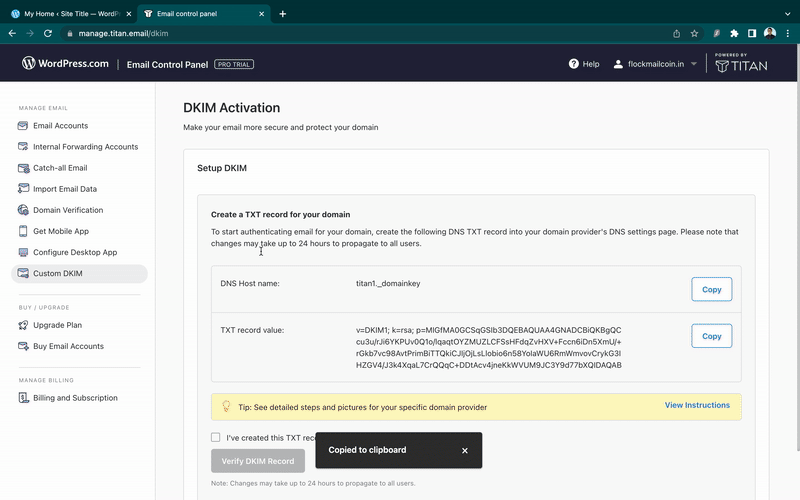Check the I've created this TXT record box
Viewport: 800px width, 500px height.
[x=216, y=437]
